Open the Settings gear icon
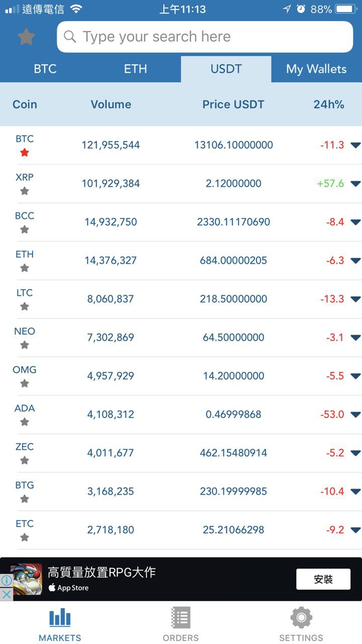This screenshot has width=362, height=644. point(301,617)
